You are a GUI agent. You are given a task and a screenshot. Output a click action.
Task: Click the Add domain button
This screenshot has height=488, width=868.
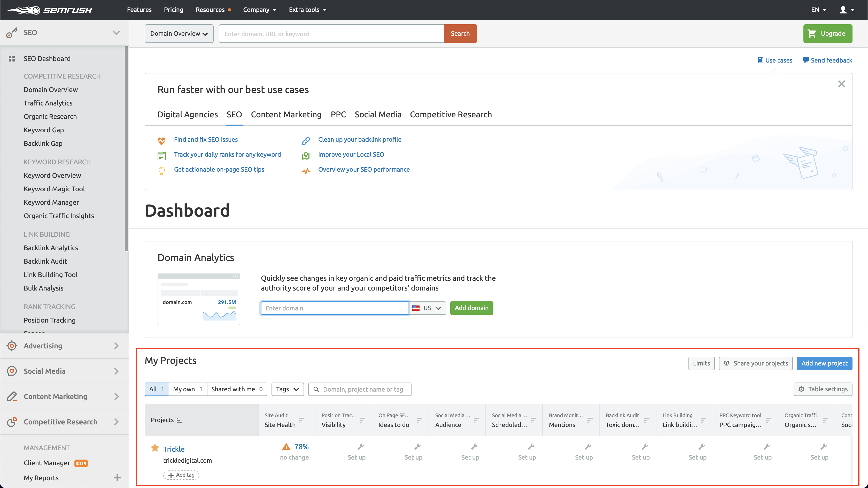pos(471,308)
